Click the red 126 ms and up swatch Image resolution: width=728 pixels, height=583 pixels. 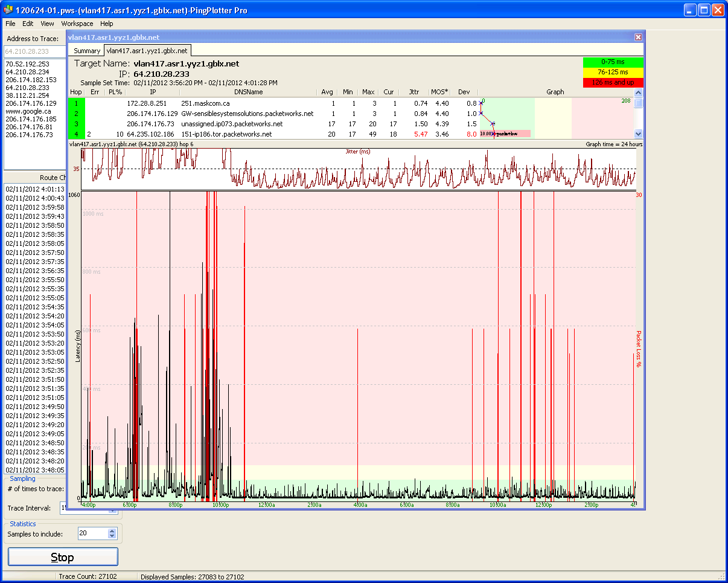(613, 82)
